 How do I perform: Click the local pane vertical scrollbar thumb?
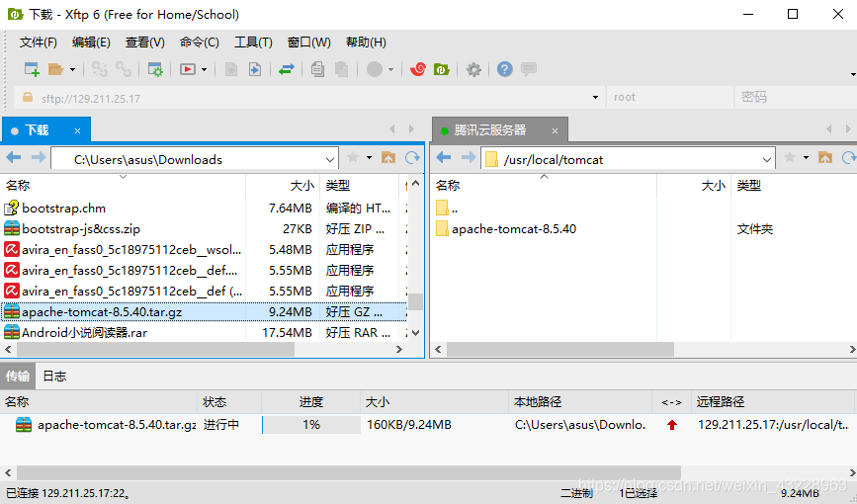[x=416, y=301]
